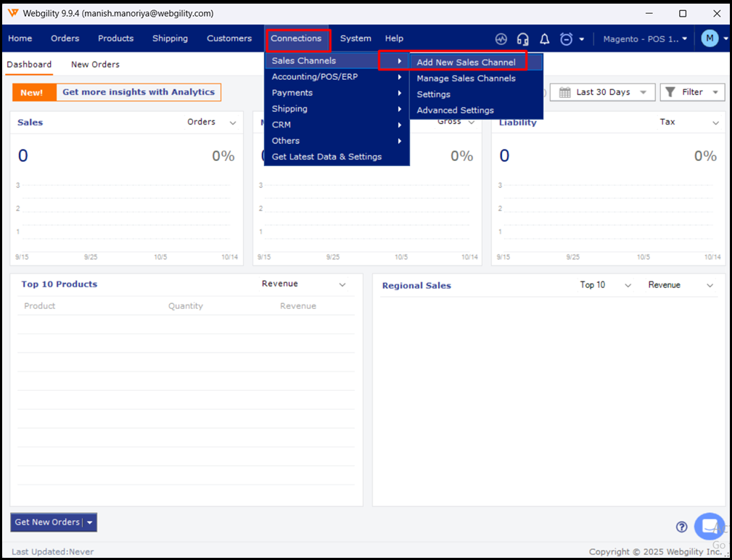Click the arrow beside Get New Orders
This screenshot has width=732, height=560.
click(90, 522)
